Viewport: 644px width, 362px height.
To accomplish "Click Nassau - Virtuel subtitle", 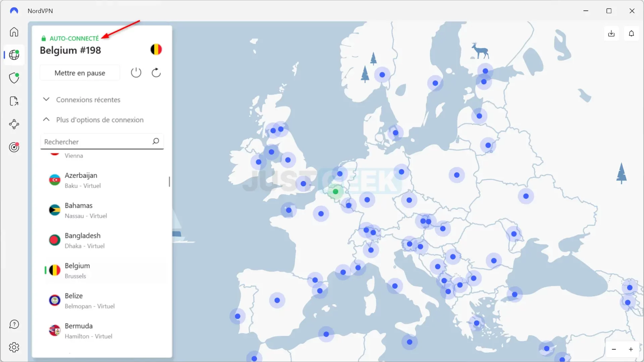I will click(x=86, y=216).
